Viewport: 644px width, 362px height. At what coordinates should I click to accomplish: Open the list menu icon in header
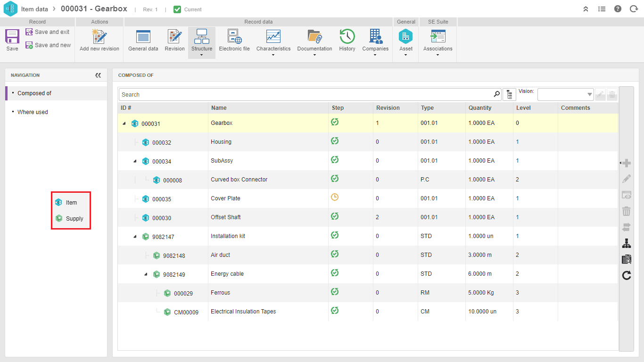point(602,9)
